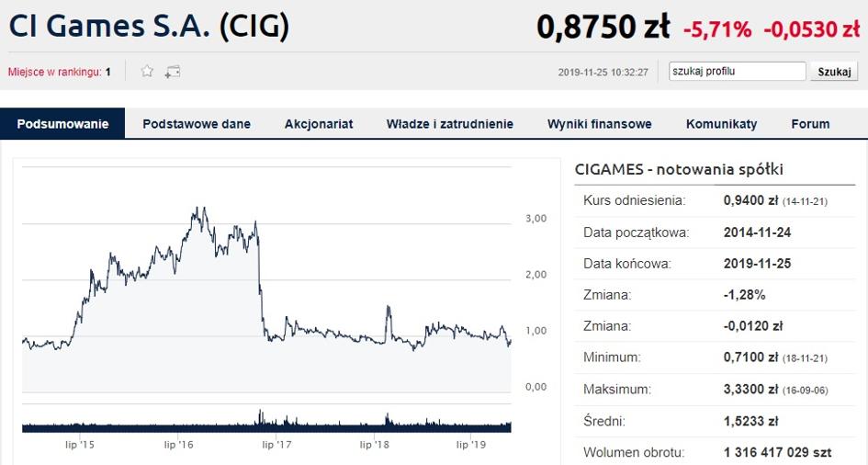The image size is (868, 465).
Task: Click the CI Games S.A. (CIG) heading
Action: point(149,26)
